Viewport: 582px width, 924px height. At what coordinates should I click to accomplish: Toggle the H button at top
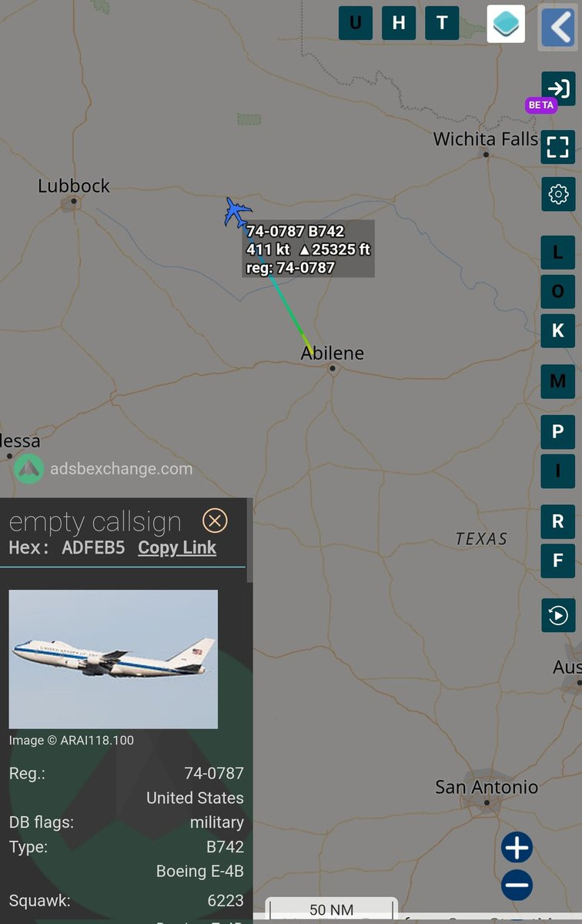[x=399, y=23]
